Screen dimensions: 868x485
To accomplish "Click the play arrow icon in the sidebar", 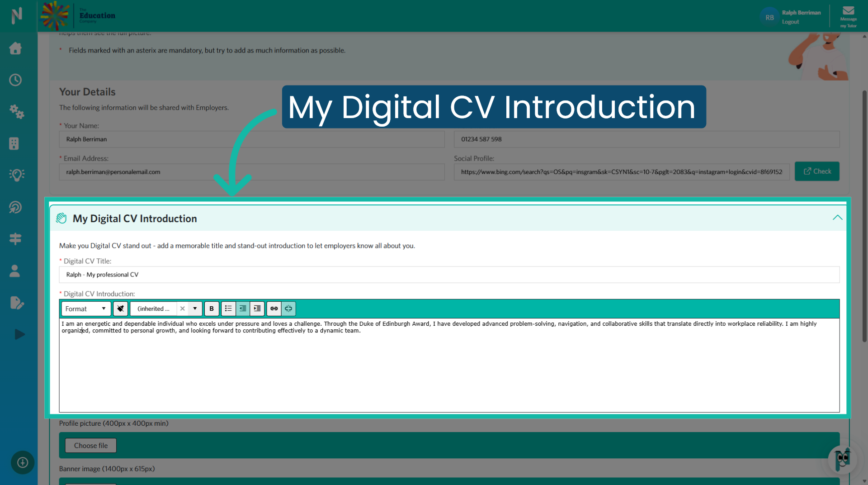I will 19,334.
